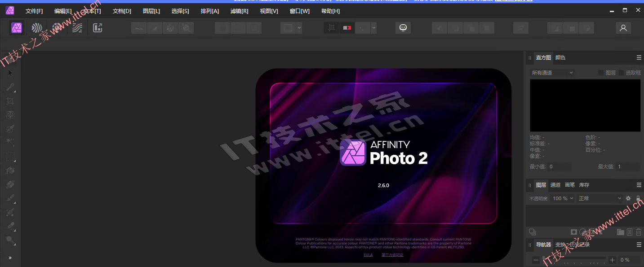Image resolution: width=644 pixels, height=267 pixels.
Task: Switch to the 通道 tab
Action: coord(555,185)
